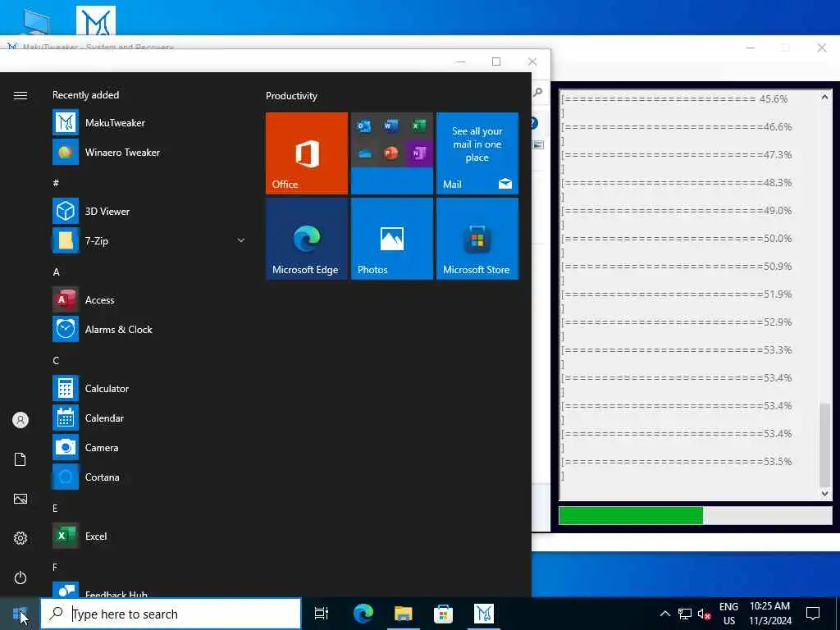
Task: Select the 51.9% log line
Action: click(677, 294)
